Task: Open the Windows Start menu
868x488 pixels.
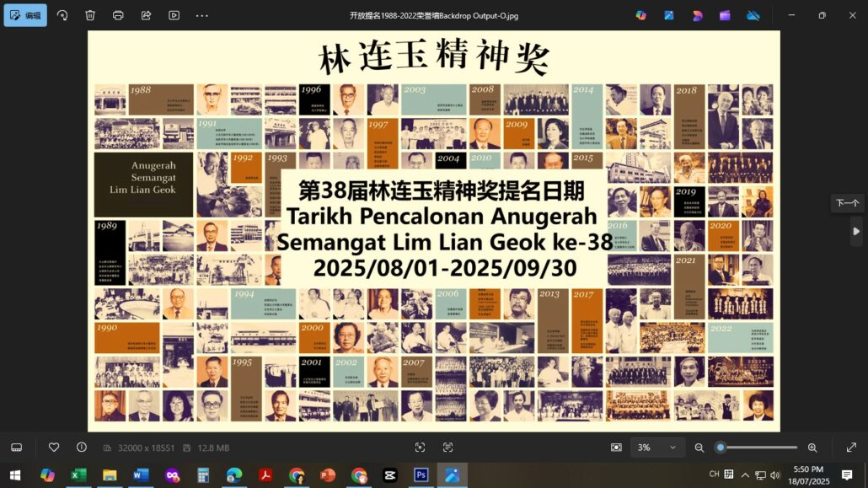Action: [x=15, y=475]
